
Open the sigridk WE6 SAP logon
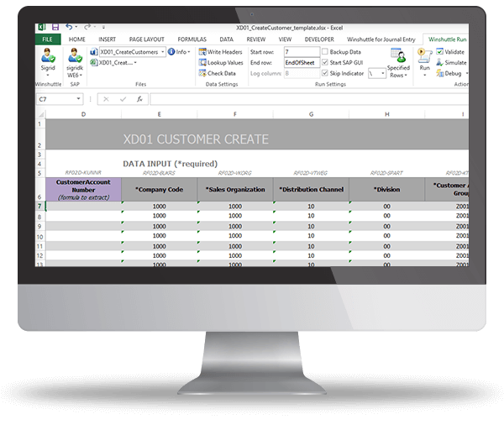75,62
